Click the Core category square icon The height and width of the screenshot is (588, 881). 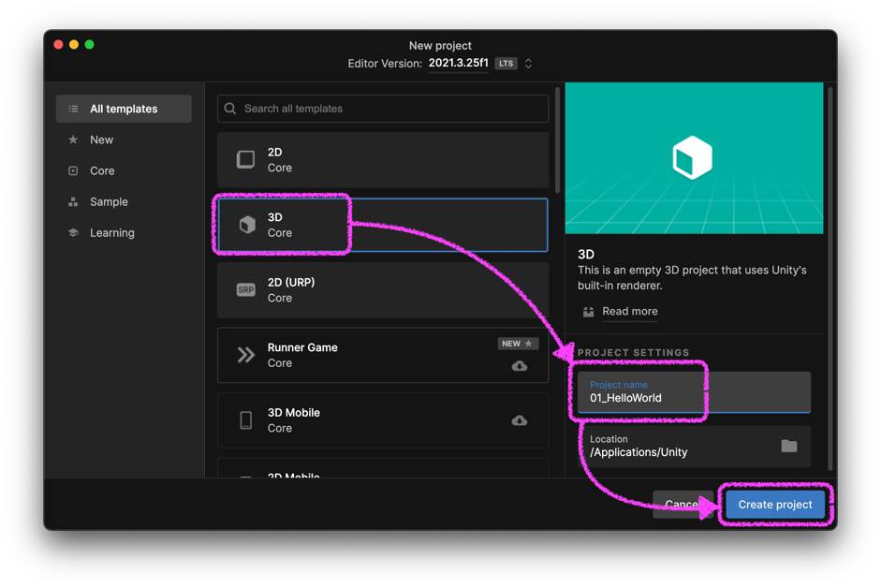[73, 170]
